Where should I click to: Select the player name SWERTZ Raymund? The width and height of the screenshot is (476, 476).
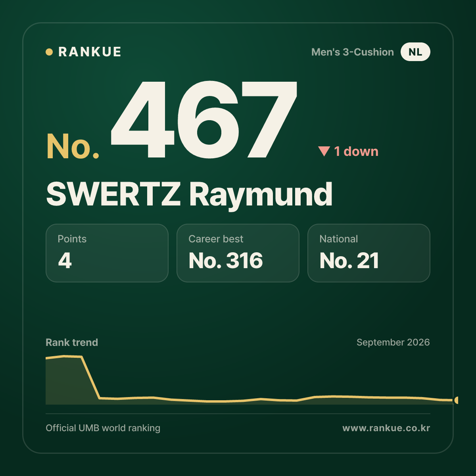tap(189, 195)
